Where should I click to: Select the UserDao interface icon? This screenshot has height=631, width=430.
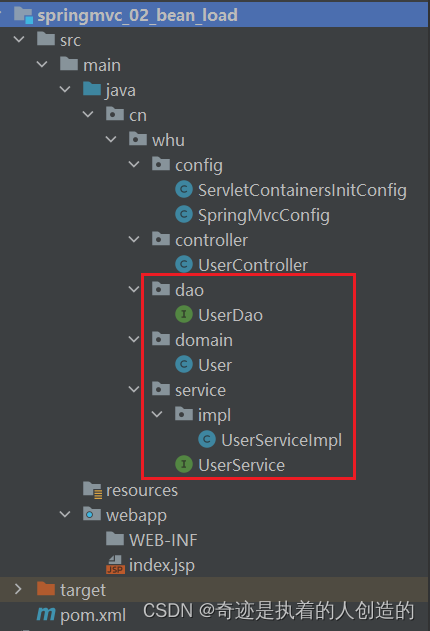184,314
